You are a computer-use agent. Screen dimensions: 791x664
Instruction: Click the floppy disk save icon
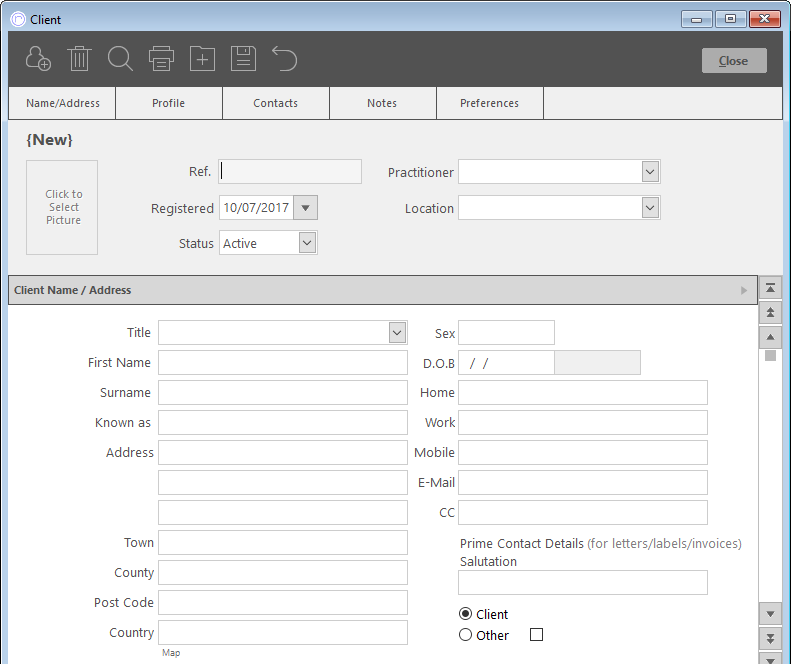click(x=244, y=59)
